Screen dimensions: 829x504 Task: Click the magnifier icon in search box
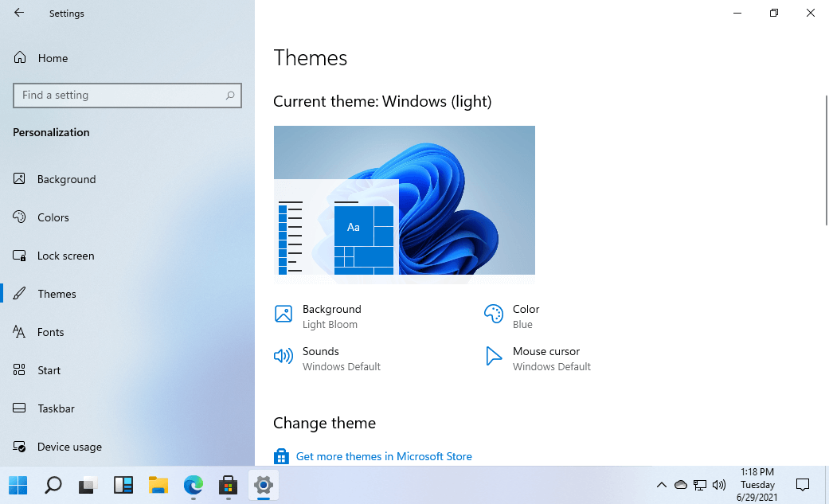230,96
